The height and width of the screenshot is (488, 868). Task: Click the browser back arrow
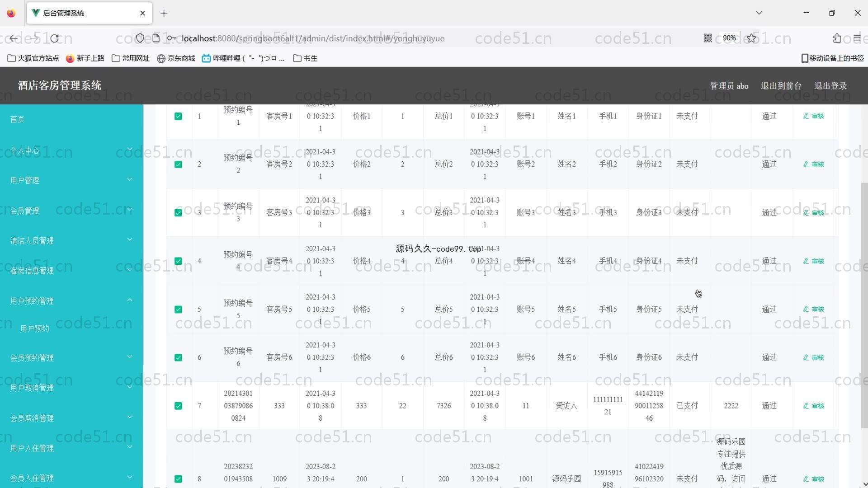coord(14,38)
